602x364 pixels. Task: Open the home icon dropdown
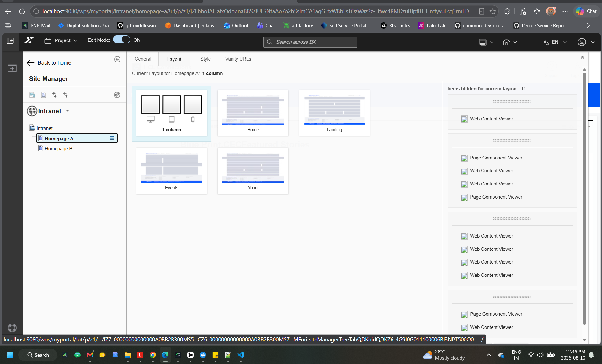click(510, 42)
